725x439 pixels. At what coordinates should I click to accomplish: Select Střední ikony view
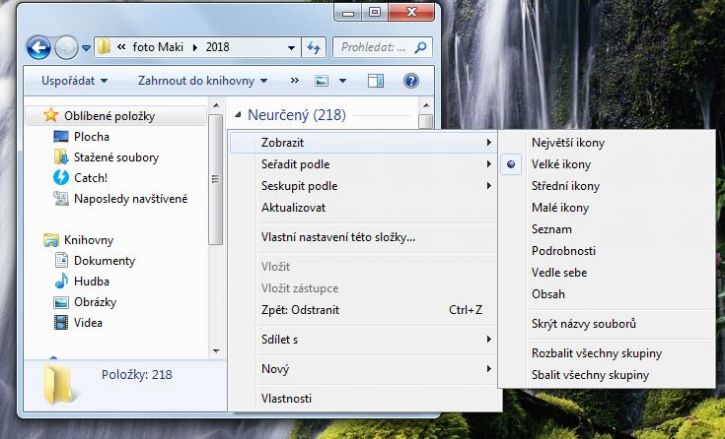(x=607, y=186)
